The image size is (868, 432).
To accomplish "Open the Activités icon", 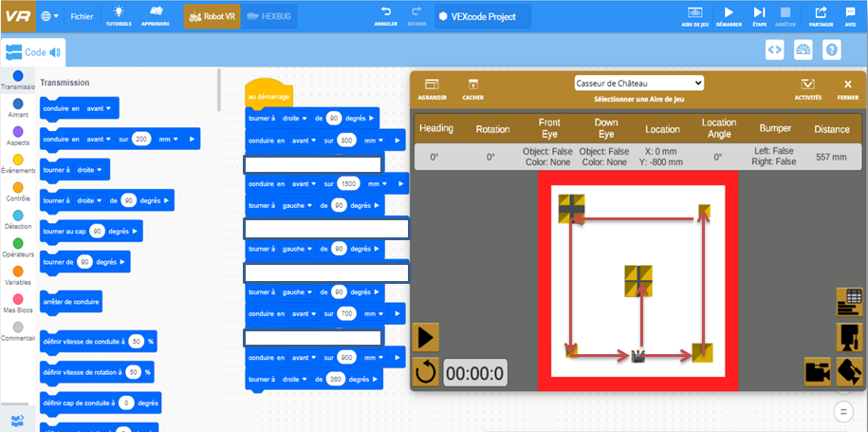I will click(x=807, y=88).
